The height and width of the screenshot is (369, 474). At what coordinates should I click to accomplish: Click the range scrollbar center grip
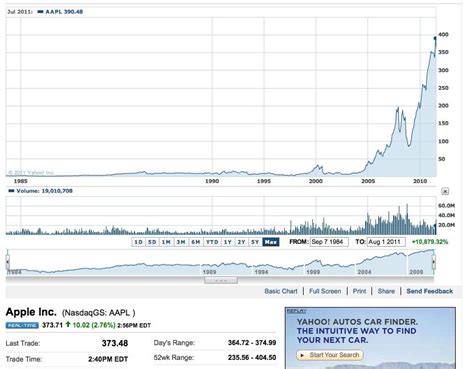(x=221, y=280)
